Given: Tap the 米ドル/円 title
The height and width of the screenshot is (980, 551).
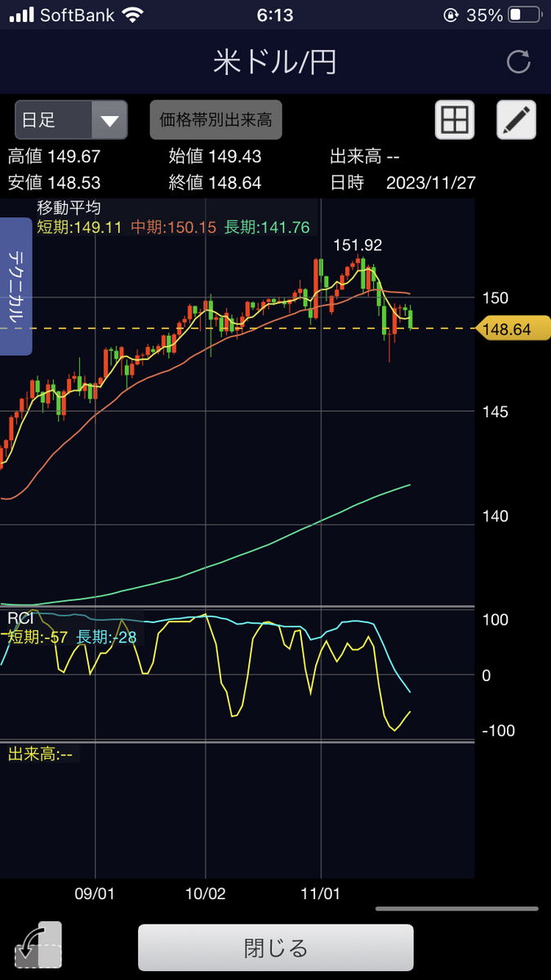Looking at the screenshot, I should click(275, 62).
